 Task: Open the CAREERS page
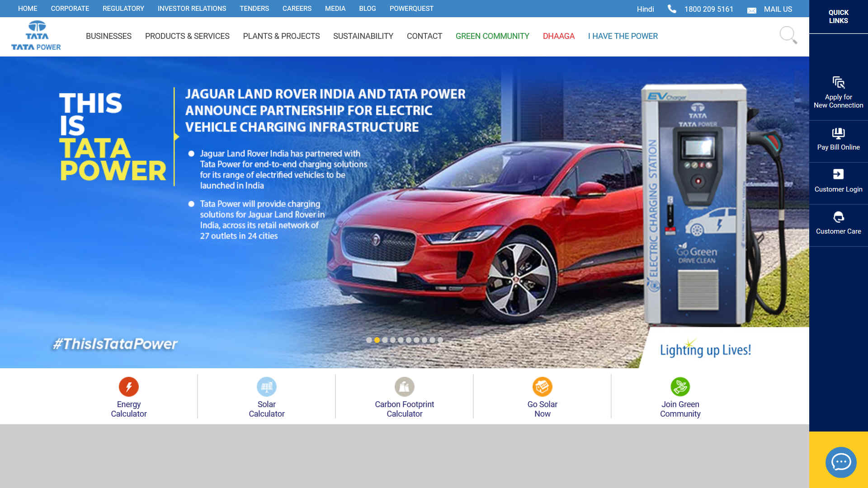point(297,9)
